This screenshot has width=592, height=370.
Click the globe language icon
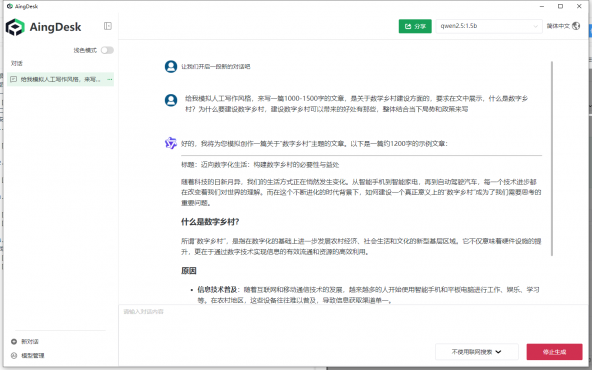pyautogui.click(x=576, y=26)
